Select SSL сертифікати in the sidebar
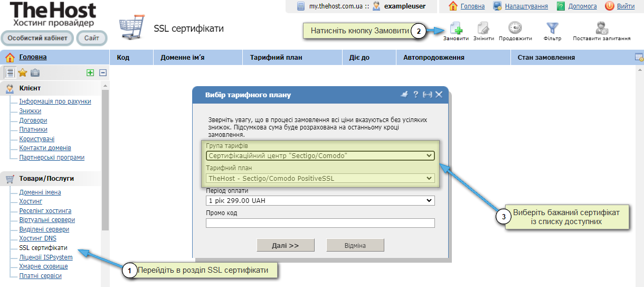This screenshot has width=644, height=287. (43, 248)
